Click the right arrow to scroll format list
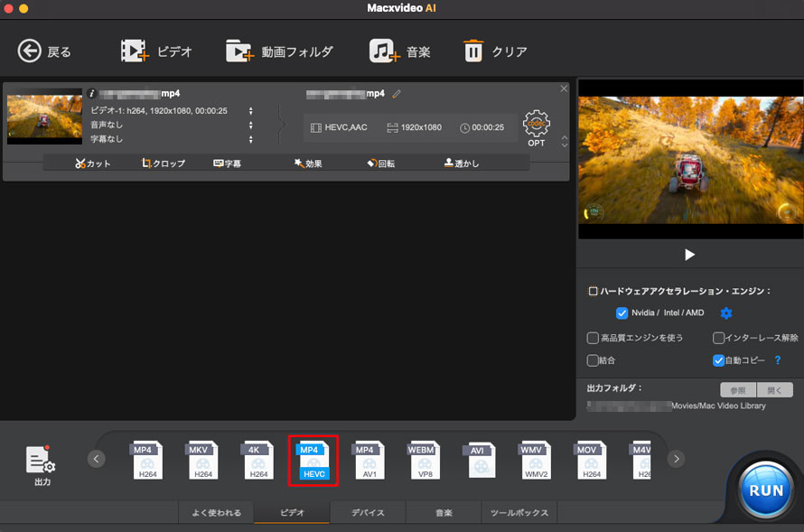 click(676, 458)
